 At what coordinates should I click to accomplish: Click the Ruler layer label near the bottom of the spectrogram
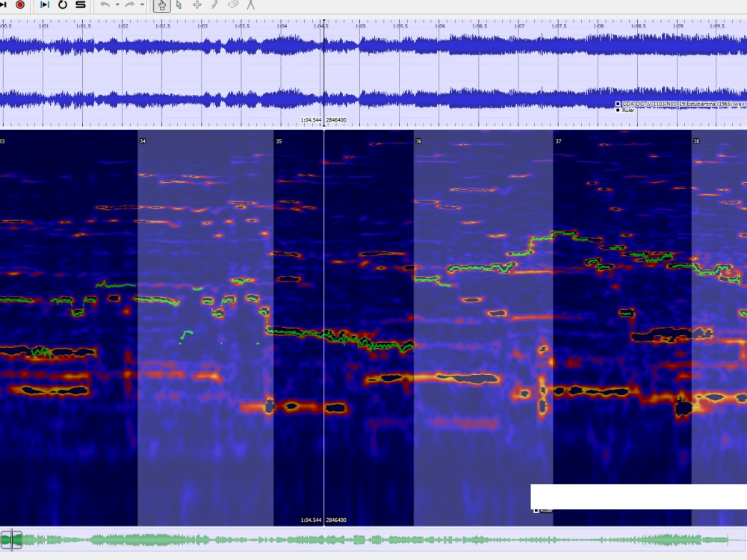coord(543,511)
